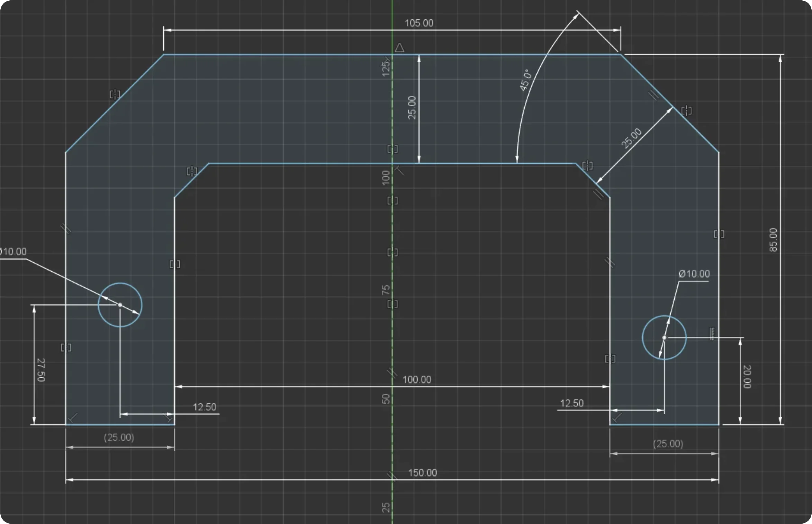Click the 85.00 overall height dimension

point(773,240)
